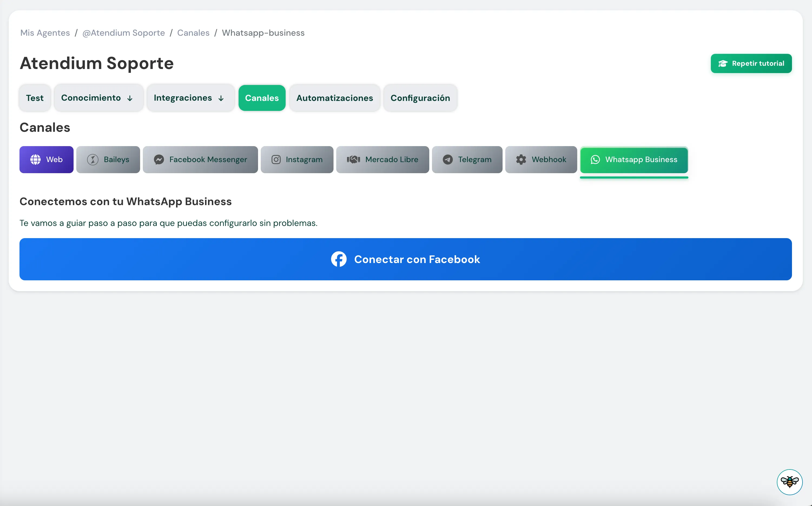Click the Facebook logo icon
The image size is (812, 506).
(339, 259)
